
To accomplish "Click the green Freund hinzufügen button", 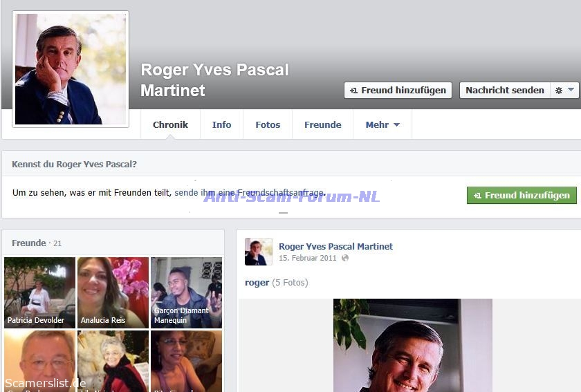I will click(x=521, y=196).
